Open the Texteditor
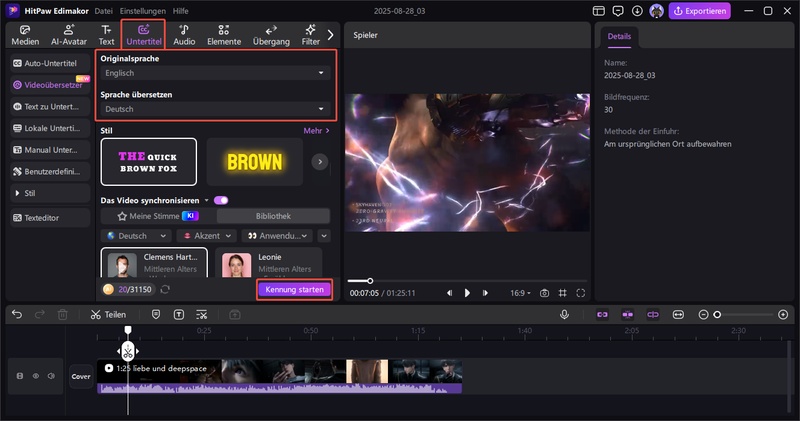The width and height of the screenshot is (800, 421). pyautogui.click(x=50, y=217)
